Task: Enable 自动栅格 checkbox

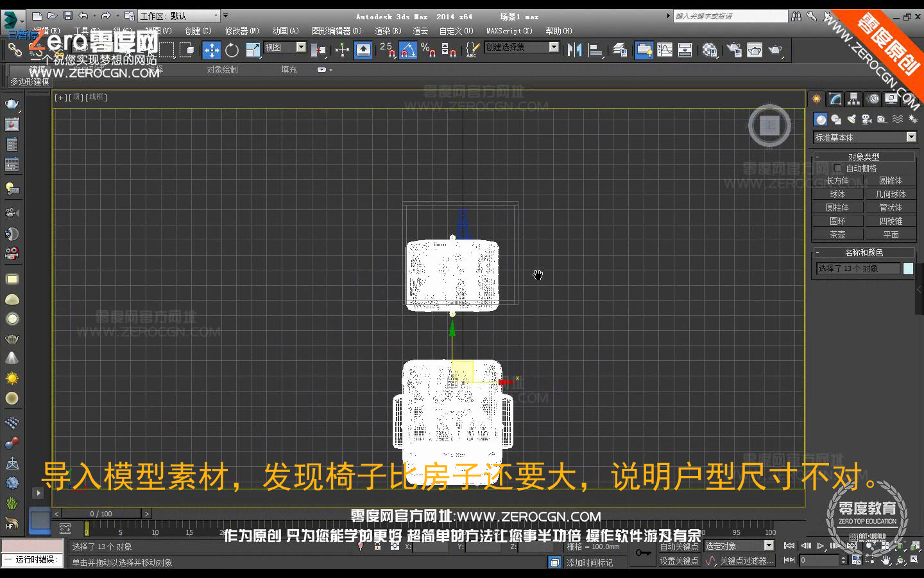Action: tap(837, 168)
